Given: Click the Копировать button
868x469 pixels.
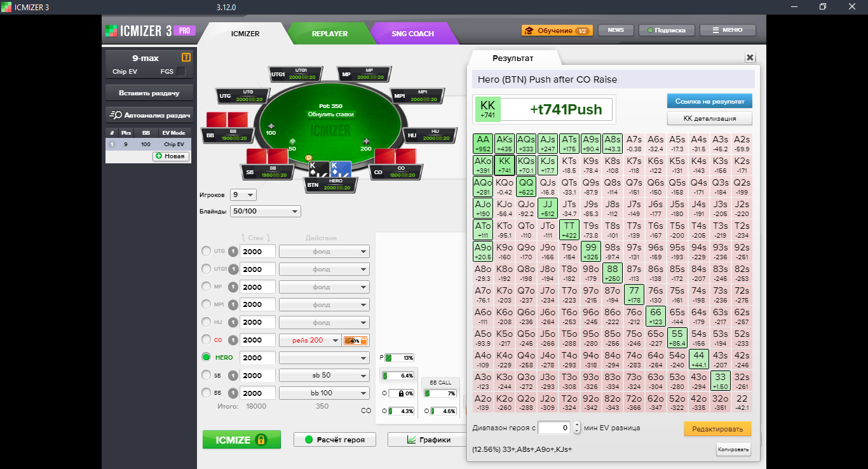Looking at the screenshot, I should pyautogui.click(x=733, y=449).
